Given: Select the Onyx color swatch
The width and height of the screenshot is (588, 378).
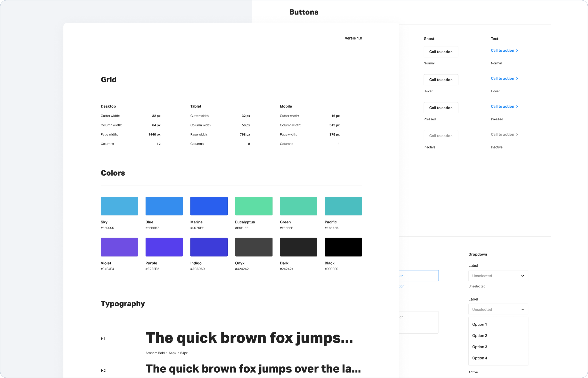Looking at the screenshot, I should click(x=254, y=247).
